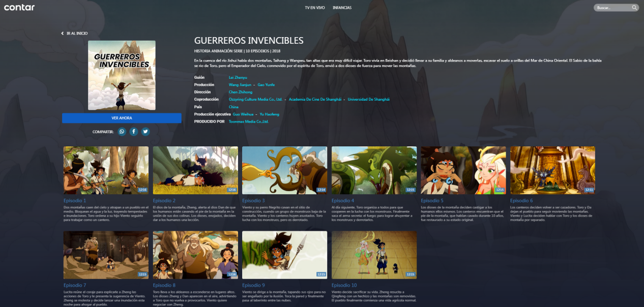Click the synopsis starting 'En la cuenca del río Jishui'
The height and width of the screenshot is (307, 644).
(x=398, y=63)
